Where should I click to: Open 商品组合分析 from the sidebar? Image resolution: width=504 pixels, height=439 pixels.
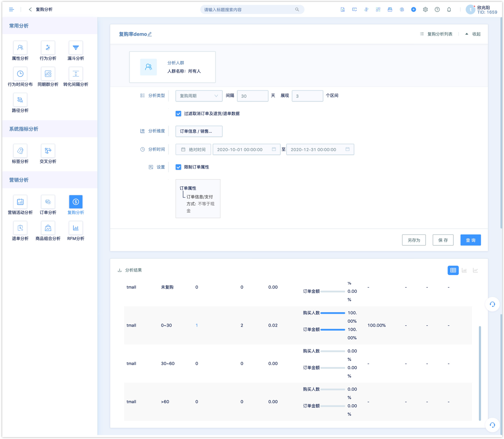point(48,231)
